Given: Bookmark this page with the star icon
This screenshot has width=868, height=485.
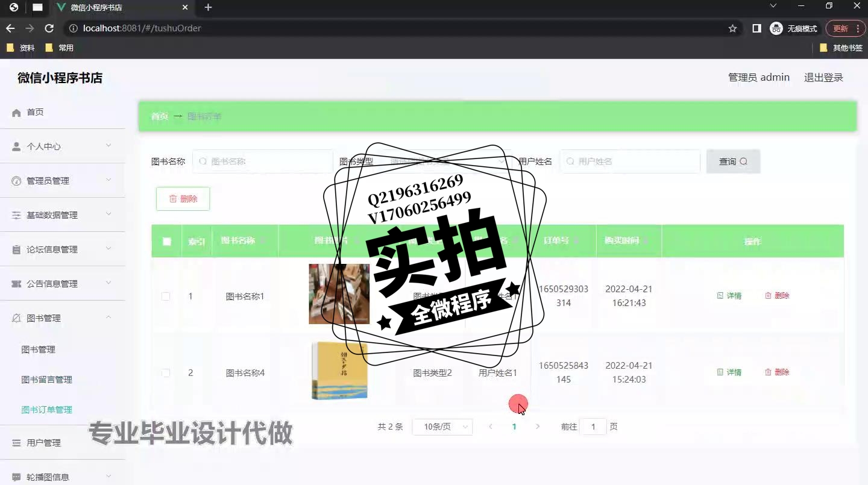Looking at the screenshot, I should point(732,28).
